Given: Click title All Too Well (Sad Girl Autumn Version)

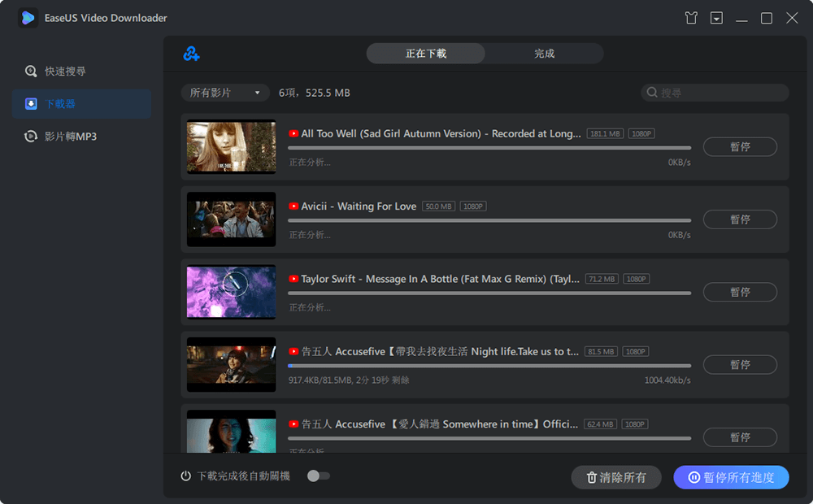Looking at the screenshot, I should [x=441, y=134].
